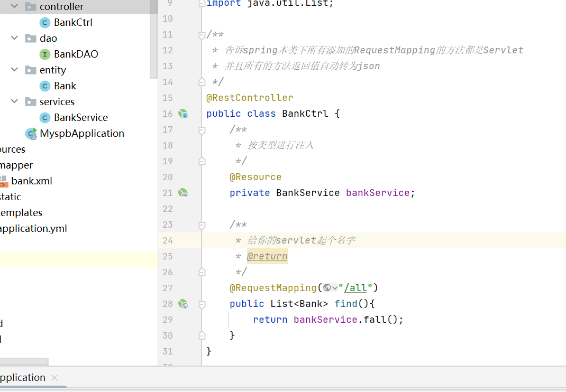Viewport: 566px width, 392px height.
Task: Click the @RequestMapping annotation
Action: click(x=273, y=288)
